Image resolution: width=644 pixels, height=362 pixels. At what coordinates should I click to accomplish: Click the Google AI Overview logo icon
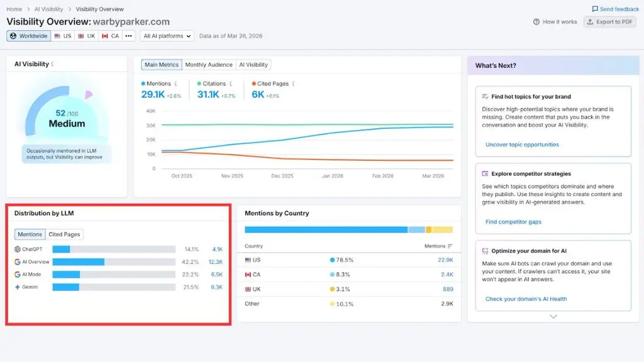pyautogui.click(x=17, y=262)
